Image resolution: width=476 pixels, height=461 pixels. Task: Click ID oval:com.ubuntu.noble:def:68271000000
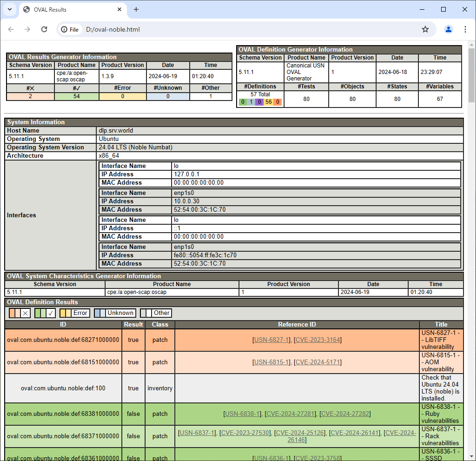pos(63,340)
